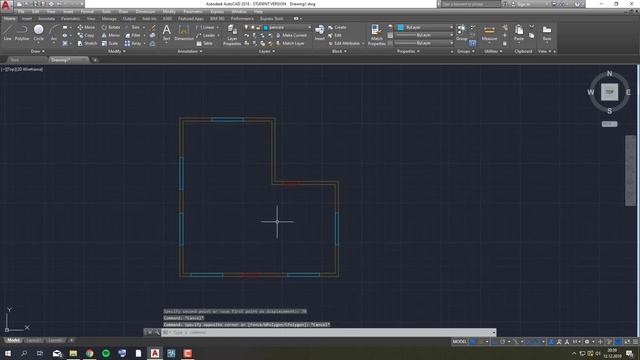Open the Parametric ribbon tab
640x360 pixels.
coord(71,19)
